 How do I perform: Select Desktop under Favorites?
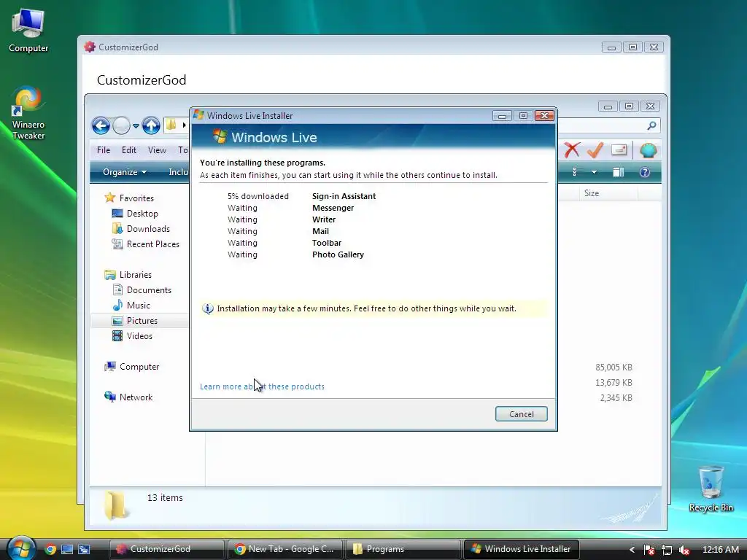135,214
